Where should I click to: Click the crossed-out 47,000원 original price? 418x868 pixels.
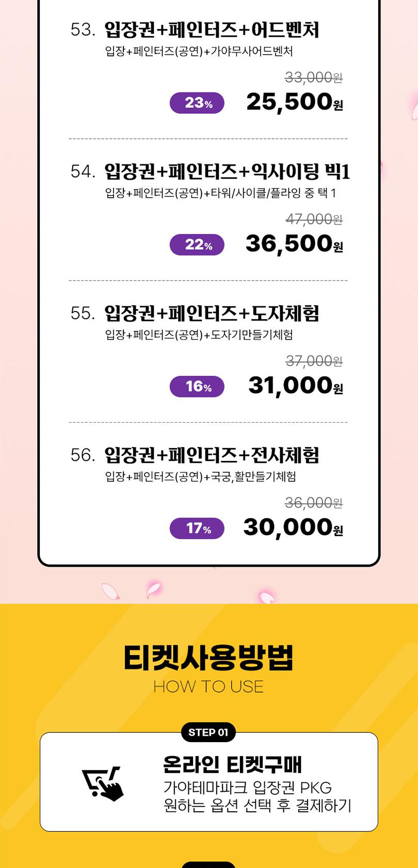(x=314, y=219)
